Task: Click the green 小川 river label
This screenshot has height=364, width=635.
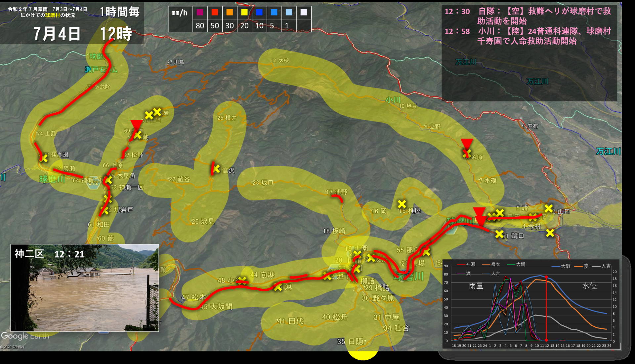Action: pyautogui.click(x=393, y=100)
